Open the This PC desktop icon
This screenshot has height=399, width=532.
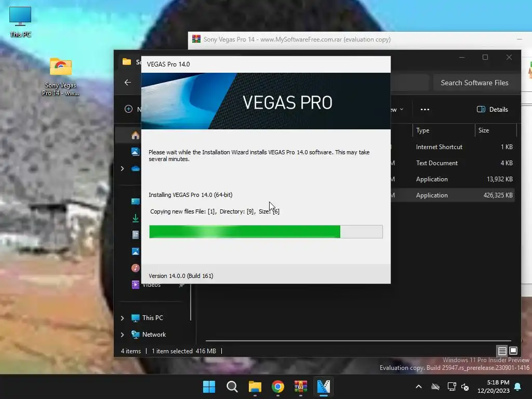(20, 22)
